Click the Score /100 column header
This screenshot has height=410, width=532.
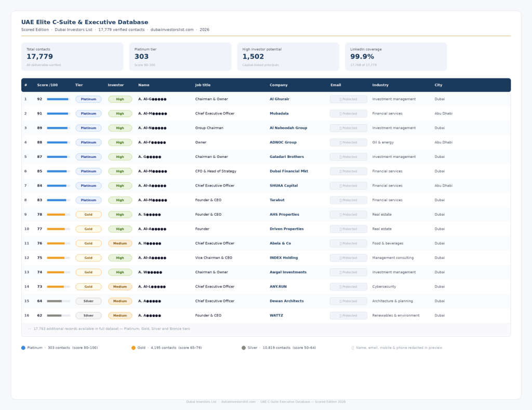pos(47,85)
